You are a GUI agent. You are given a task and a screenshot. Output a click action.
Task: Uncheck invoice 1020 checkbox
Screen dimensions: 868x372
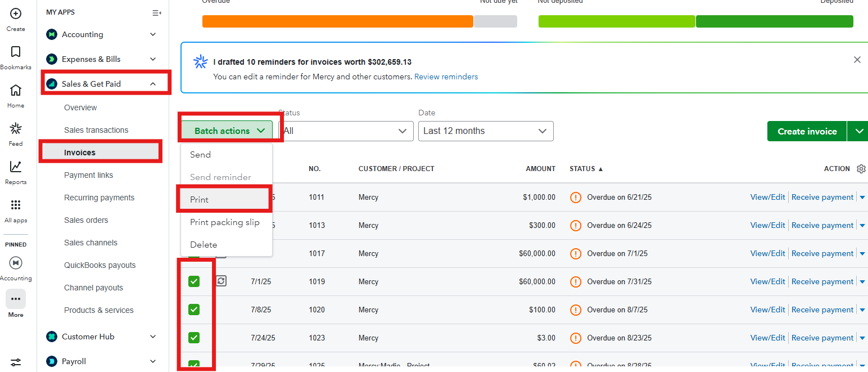point(194,310)
